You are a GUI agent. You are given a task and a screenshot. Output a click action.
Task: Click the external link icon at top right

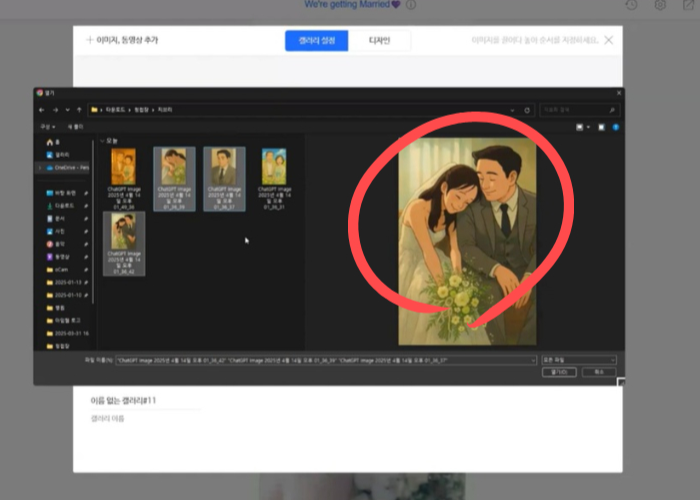click(x=688, y=5)
